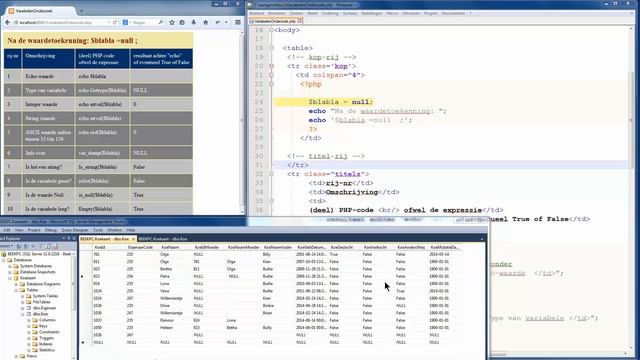
Task: Select the Keys folder icon
Action: [x=35, y=326]
